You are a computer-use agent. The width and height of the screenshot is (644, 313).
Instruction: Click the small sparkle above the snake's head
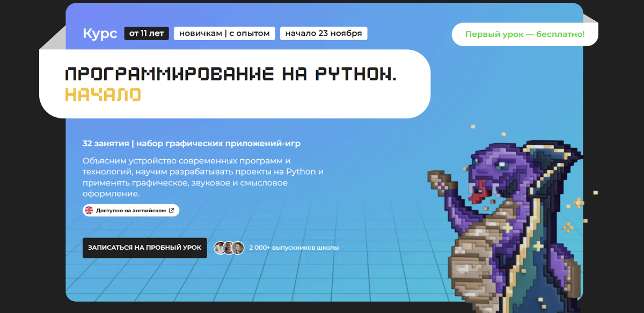click(x=503, y=133)
